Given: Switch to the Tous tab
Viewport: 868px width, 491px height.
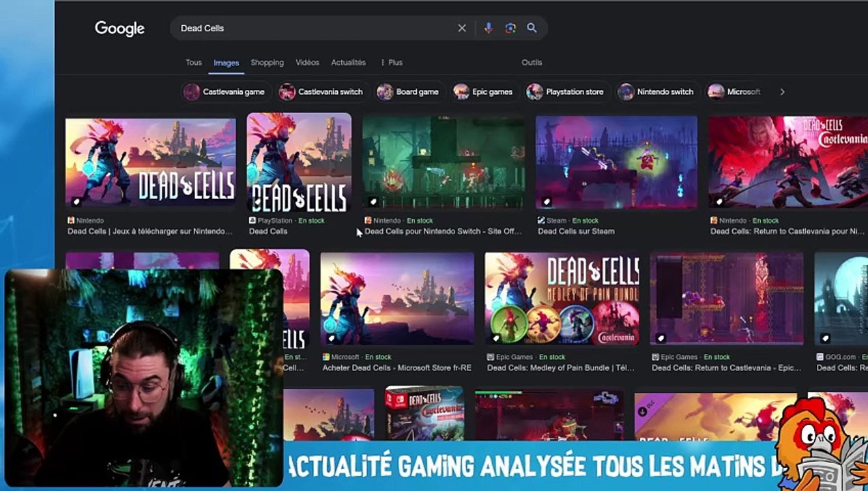Looking at the screenshot, I should pyautogui.click(x=194, y=62).
